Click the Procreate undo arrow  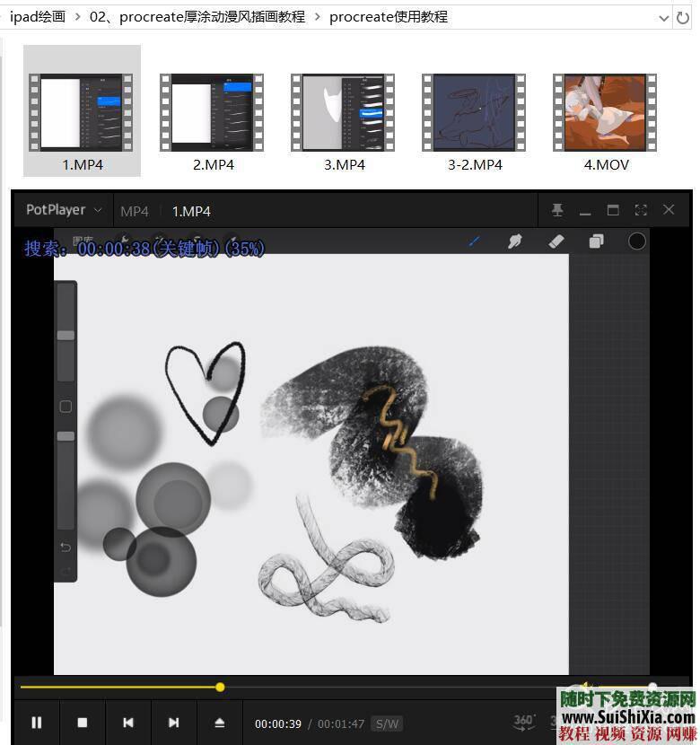coord(66,548)
